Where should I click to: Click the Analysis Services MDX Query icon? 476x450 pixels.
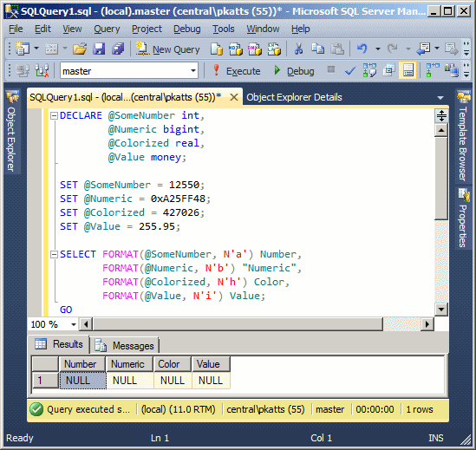point(236,49)
